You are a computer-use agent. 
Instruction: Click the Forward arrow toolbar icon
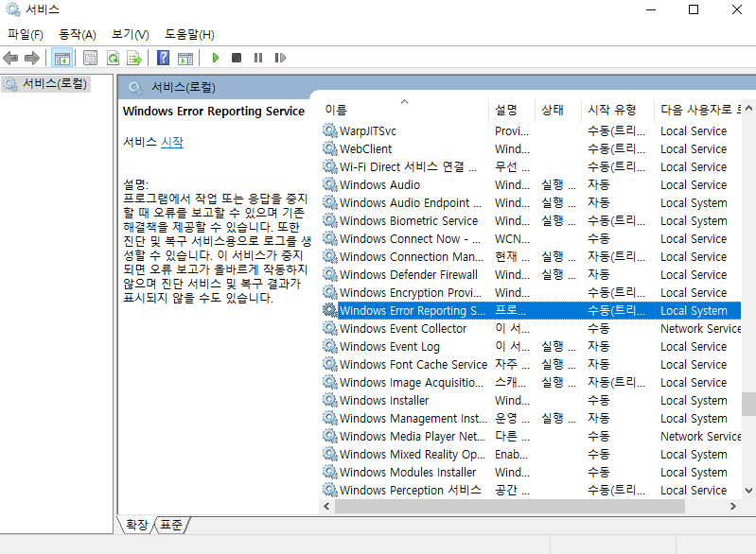point(32,59)
